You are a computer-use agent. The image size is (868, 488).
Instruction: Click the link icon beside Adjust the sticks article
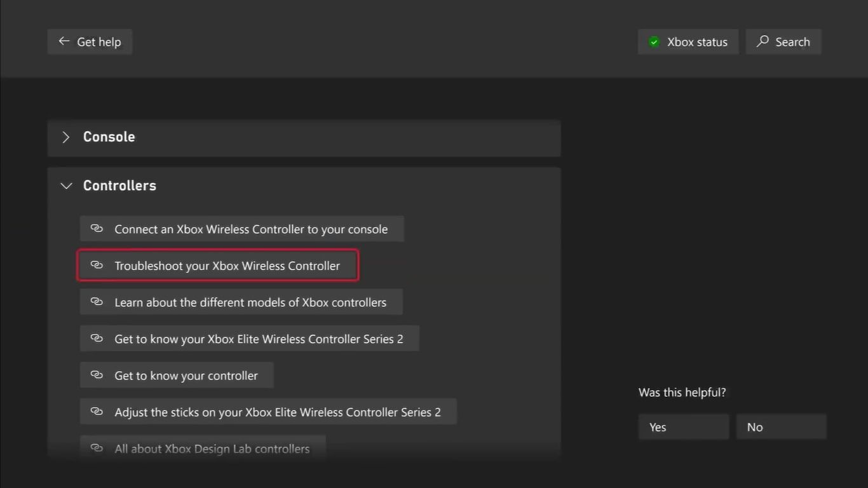97,411
